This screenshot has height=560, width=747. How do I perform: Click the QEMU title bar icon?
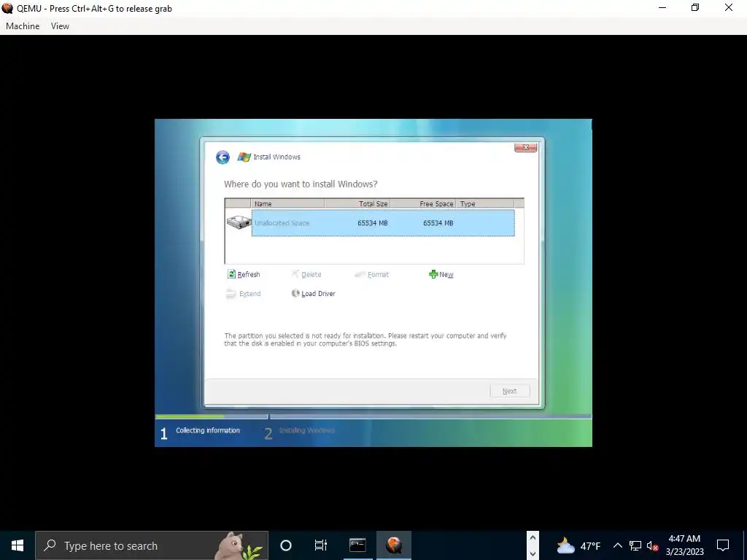[7, 8]
